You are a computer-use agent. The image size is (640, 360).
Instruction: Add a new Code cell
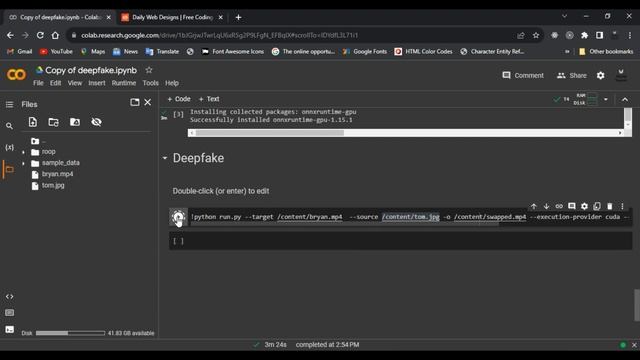(x=179, y=99)
